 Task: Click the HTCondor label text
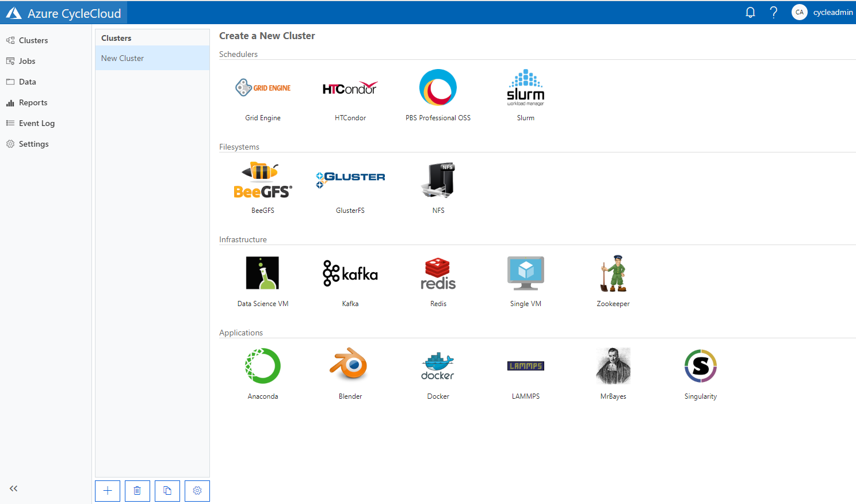[x=350, y=118]
